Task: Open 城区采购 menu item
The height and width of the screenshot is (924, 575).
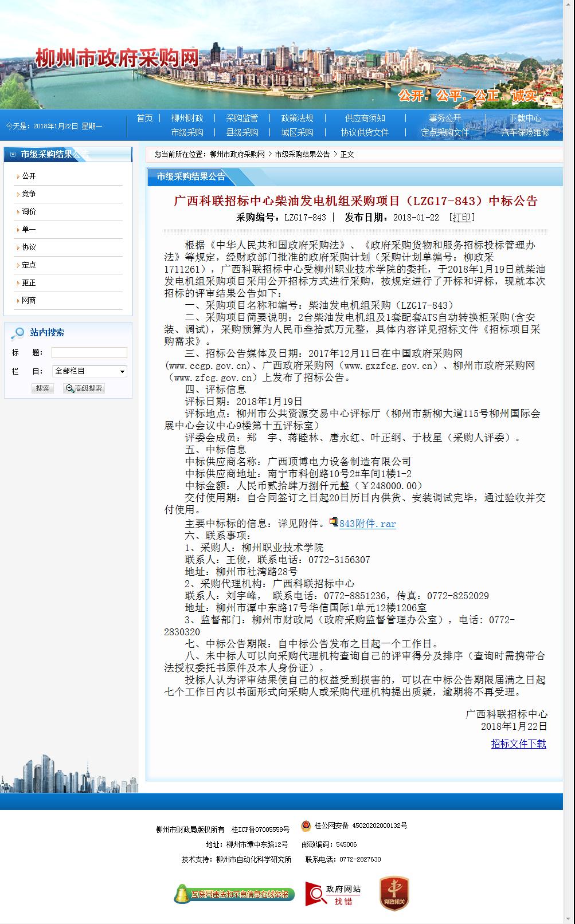Action: 297,132
